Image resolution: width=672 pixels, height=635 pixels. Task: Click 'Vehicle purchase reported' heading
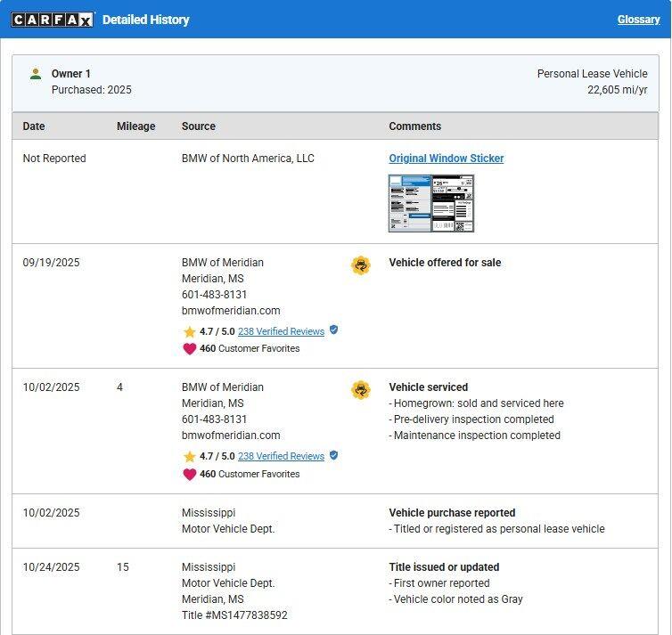pos(452,513)
